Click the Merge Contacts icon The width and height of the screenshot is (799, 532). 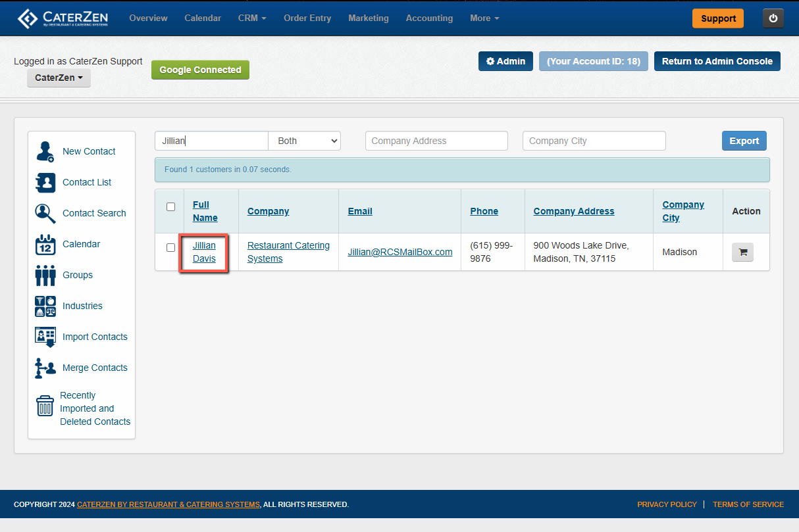tap(45, 368)
